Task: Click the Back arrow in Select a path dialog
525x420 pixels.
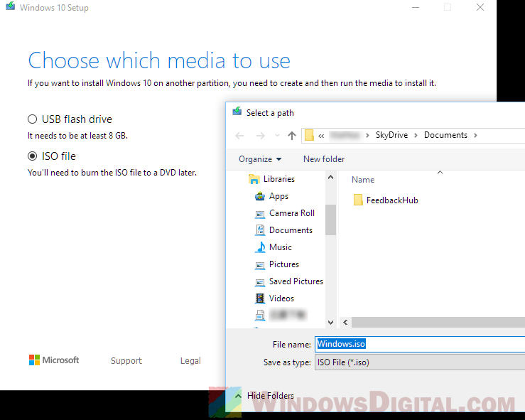Action: (x=239, y=136)
